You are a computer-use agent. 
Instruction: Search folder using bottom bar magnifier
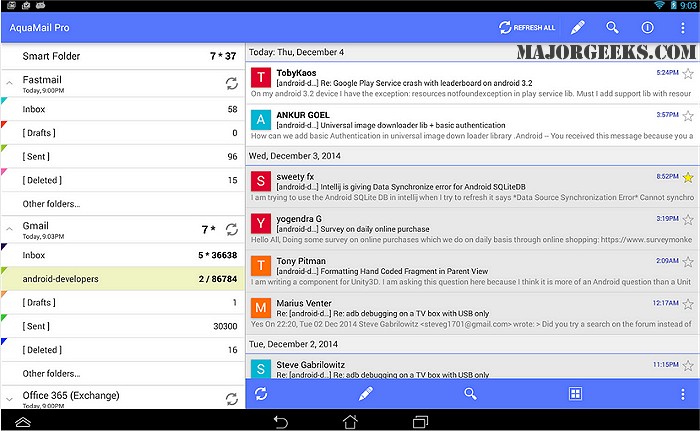coord(470,394)
